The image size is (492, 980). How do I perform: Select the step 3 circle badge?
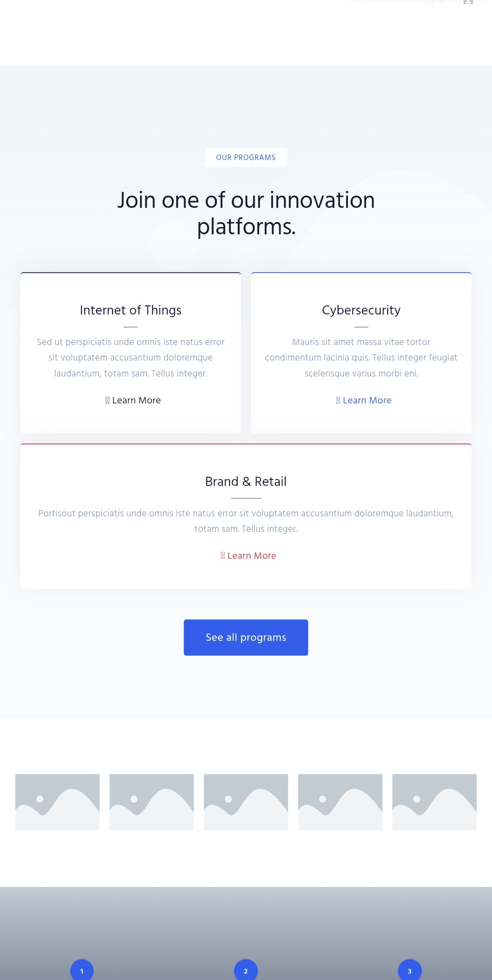(x=410, y=971)
